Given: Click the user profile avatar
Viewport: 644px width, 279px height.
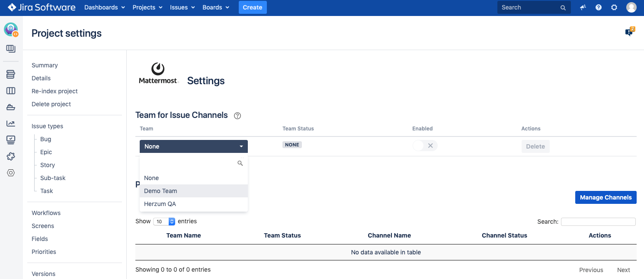Looking at the screenshot, I should pyautogui.click(x=631, y=7).
